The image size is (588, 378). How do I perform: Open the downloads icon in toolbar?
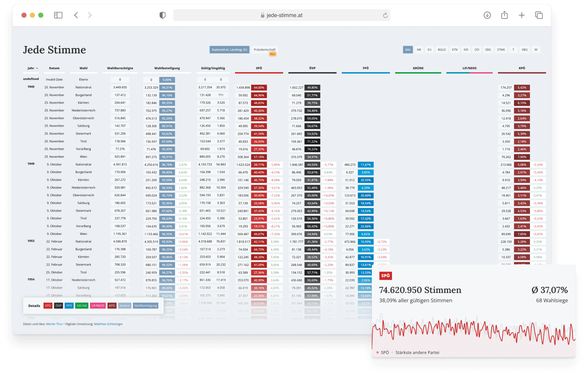pyautogui.click(x=487, y=15)
